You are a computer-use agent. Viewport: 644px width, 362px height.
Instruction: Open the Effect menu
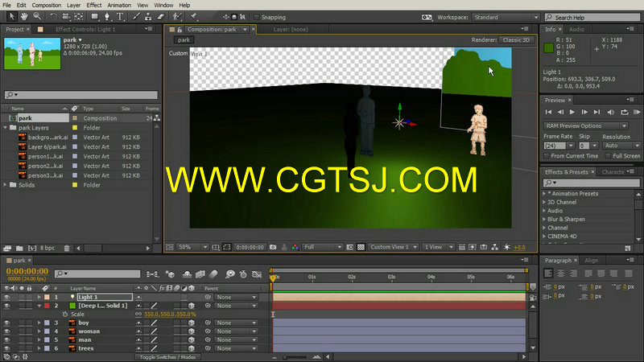[94, 5]
